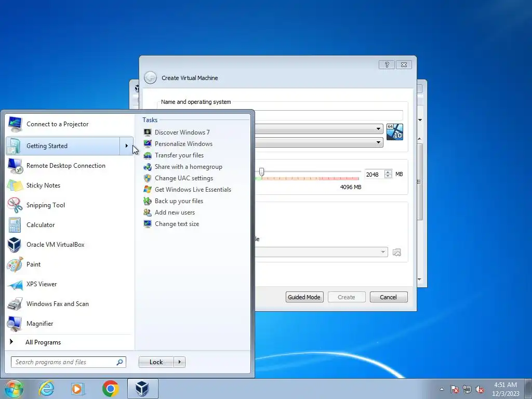
Task: Launch XPS Viewer icon
Action: click(x=15, y=284)
